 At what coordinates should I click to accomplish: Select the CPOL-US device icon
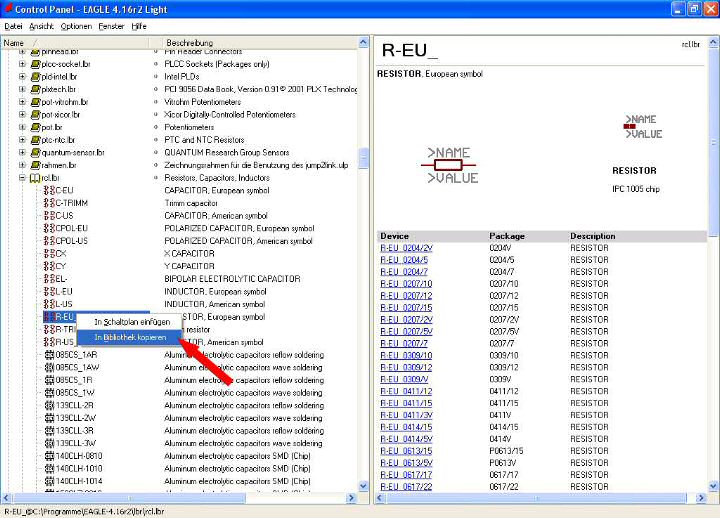(x=48, y=241)
